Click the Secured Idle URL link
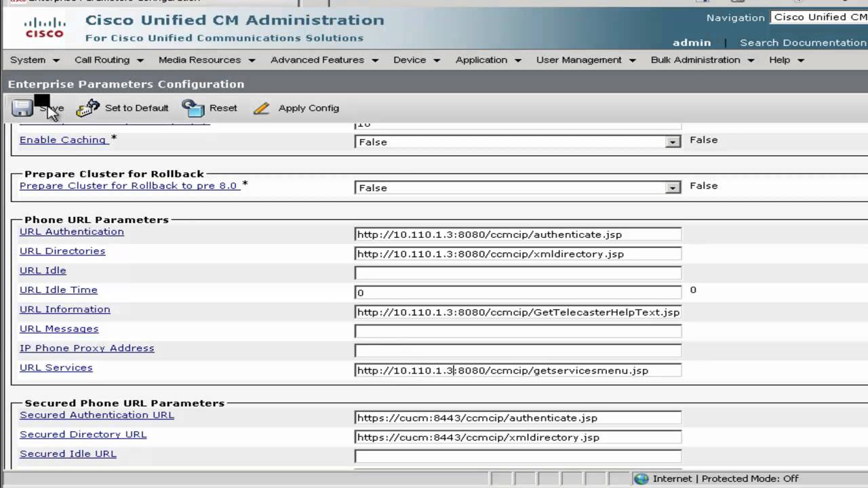Image resolution: width=868 pixels, height=488 pixels. pos(68,454)
